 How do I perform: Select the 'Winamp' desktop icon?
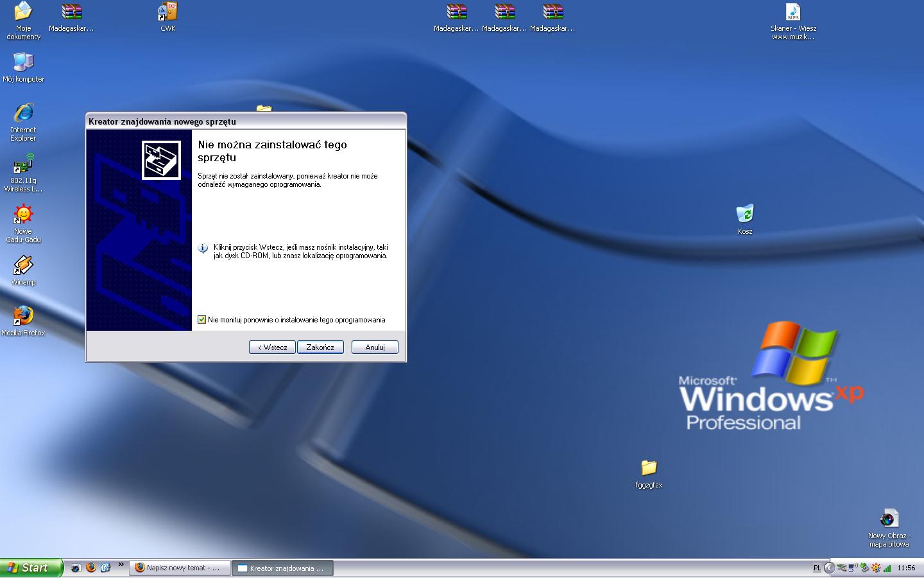[24, 270]
